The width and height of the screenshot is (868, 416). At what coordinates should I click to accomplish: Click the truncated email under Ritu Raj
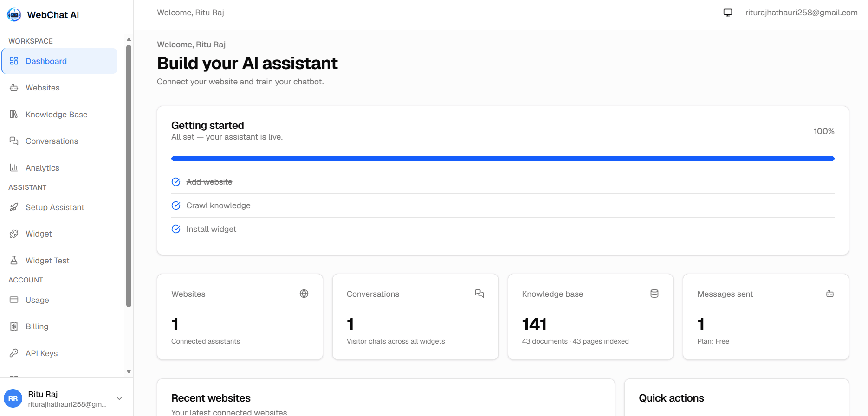coord(67,404)
